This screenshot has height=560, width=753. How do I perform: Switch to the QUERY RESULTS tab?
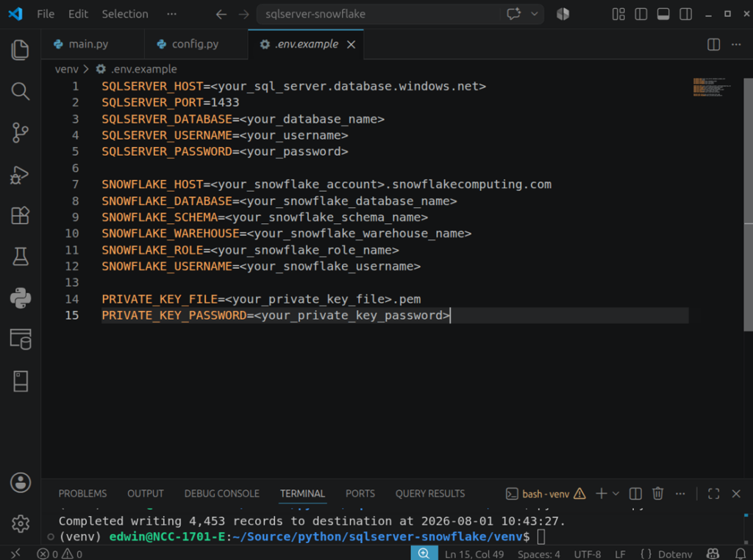coord(430,493)
